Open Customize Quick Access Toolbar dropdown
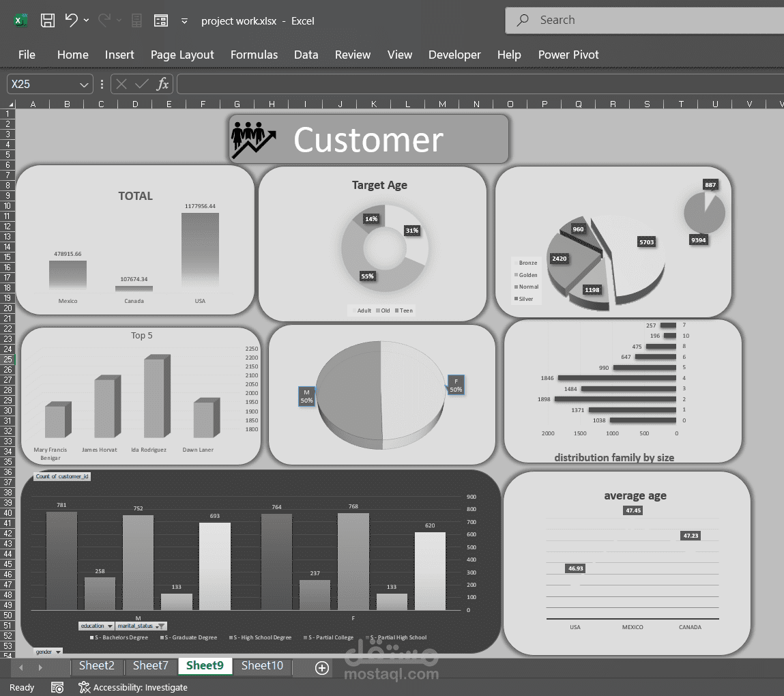 184,21
